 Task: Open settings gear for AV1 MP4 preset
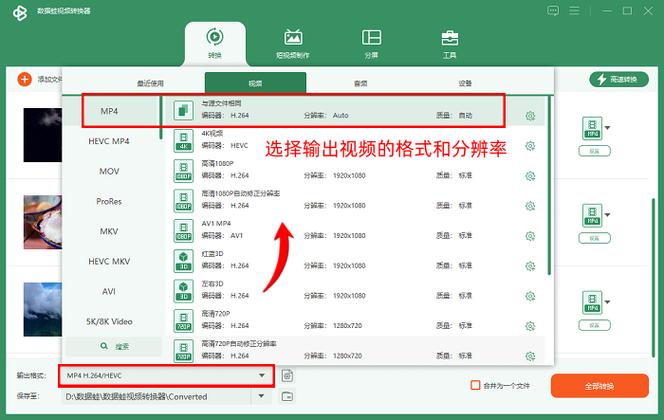click(530, 236)
